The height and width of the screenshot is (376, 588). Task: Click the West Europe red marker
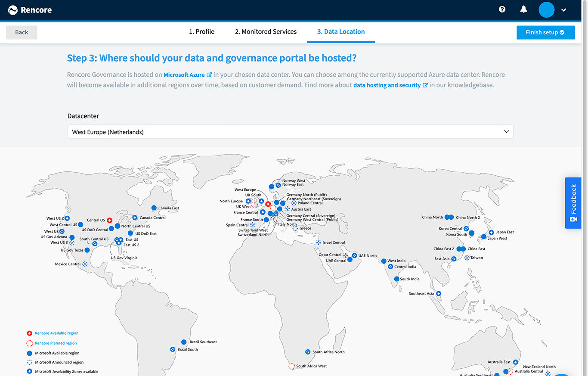(268, 204)
